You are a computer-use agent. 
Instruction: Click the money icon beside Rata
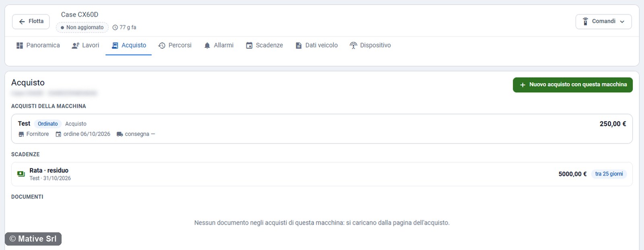tap(21, 174)
